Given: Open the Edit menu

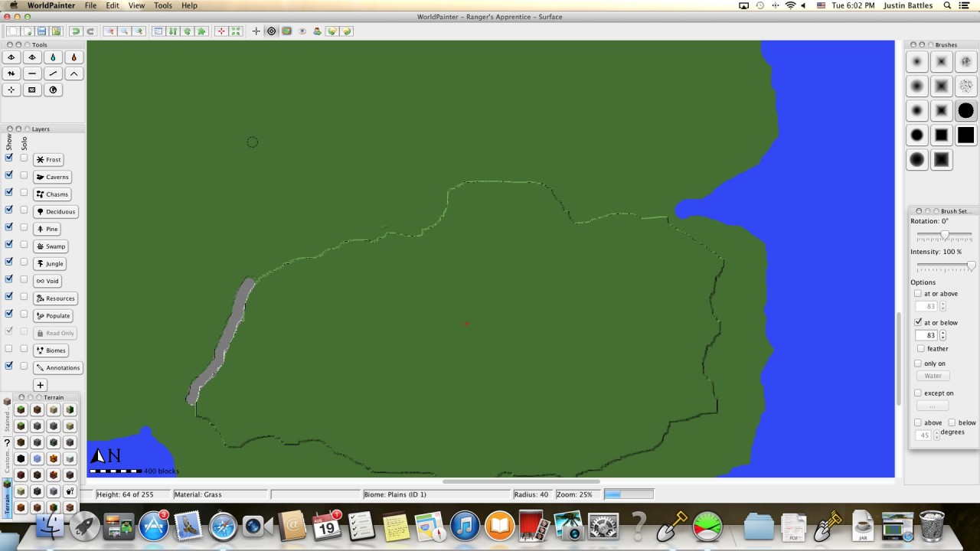Looking at the screenshot, I should [x=113, y=5].
